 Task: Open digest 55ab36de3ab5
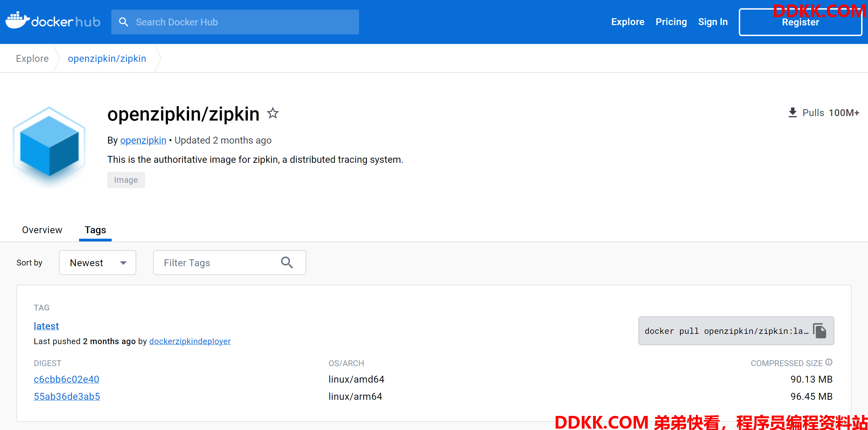[67, 396]
